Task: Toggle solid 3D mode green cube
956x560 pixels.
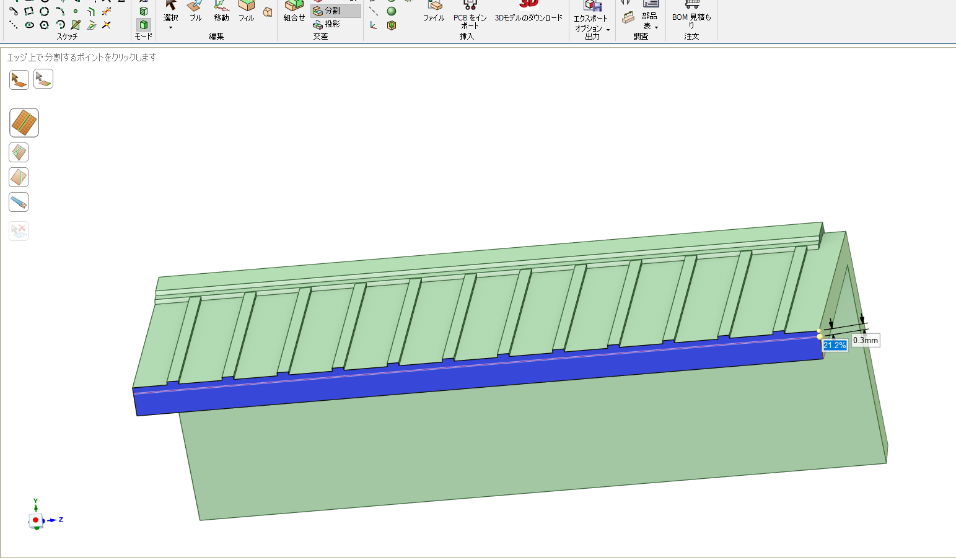Action: point(144,25)
